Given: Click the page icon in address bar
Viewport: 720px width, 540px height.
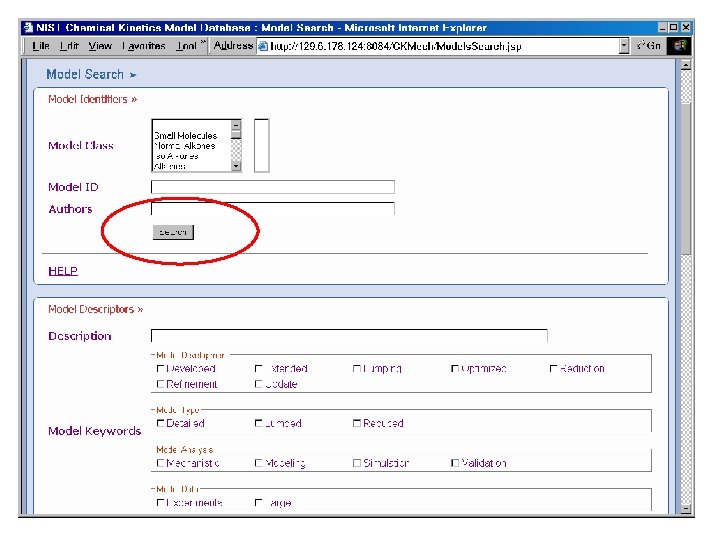Looking at the screenshot, I should [x=263, y=46].
